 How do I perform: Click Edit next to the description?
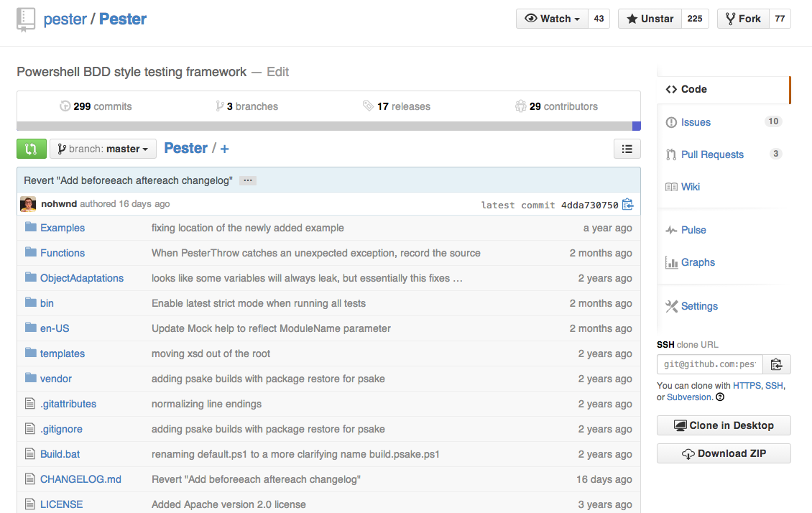277,72
